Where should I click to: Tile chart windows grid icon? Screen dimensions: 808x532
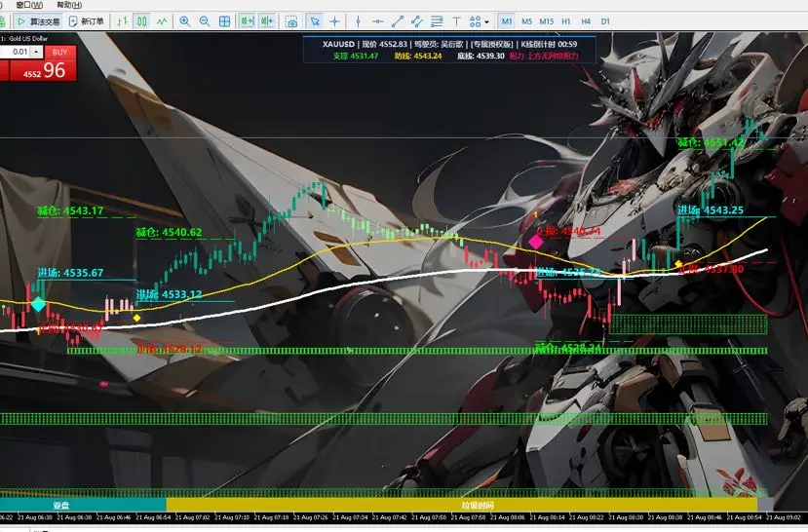(x=225, y=21)
